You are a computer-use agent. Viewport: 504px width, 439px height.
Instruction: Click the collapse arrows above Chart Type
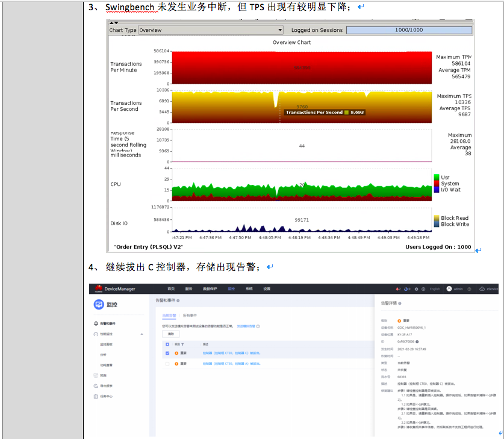click(x=114, y=22)
